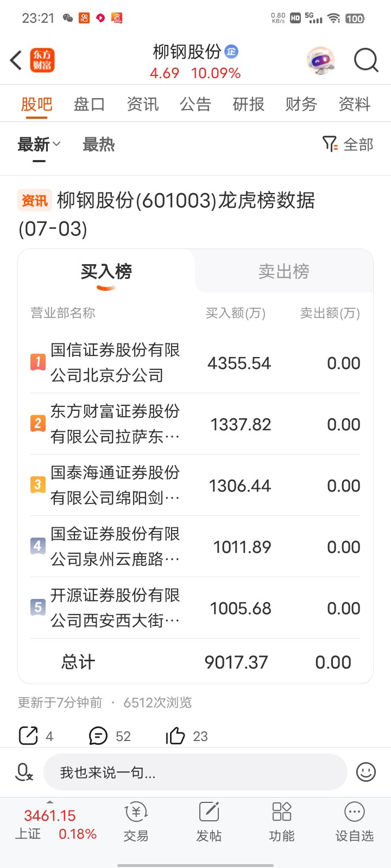Open the emoji smiley picker

pos(366,772)
